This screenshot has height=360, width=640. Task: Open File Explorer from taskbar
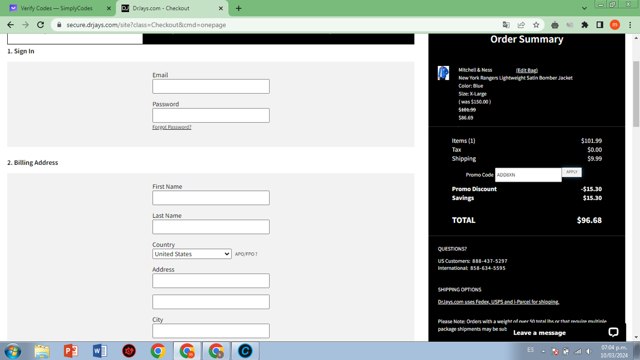tap(42, 351)
